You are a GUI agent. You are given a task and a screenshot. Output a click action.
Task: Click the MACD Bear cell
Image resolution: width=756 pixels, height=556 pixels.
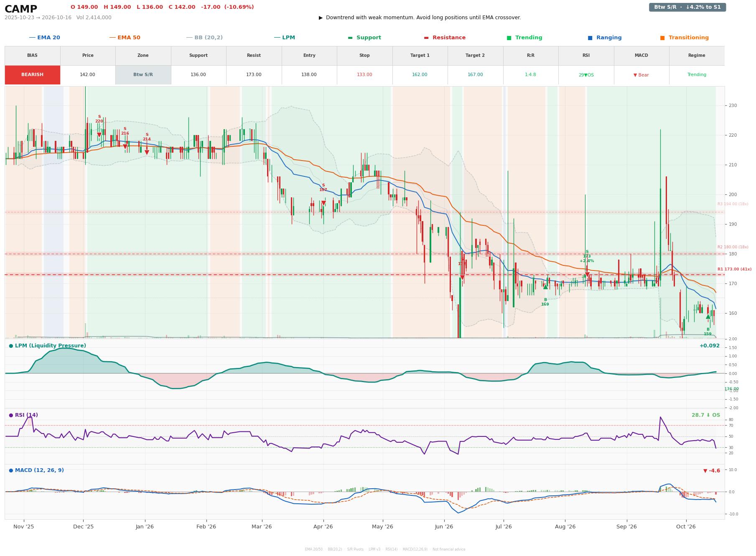click(x=641, y=75)
